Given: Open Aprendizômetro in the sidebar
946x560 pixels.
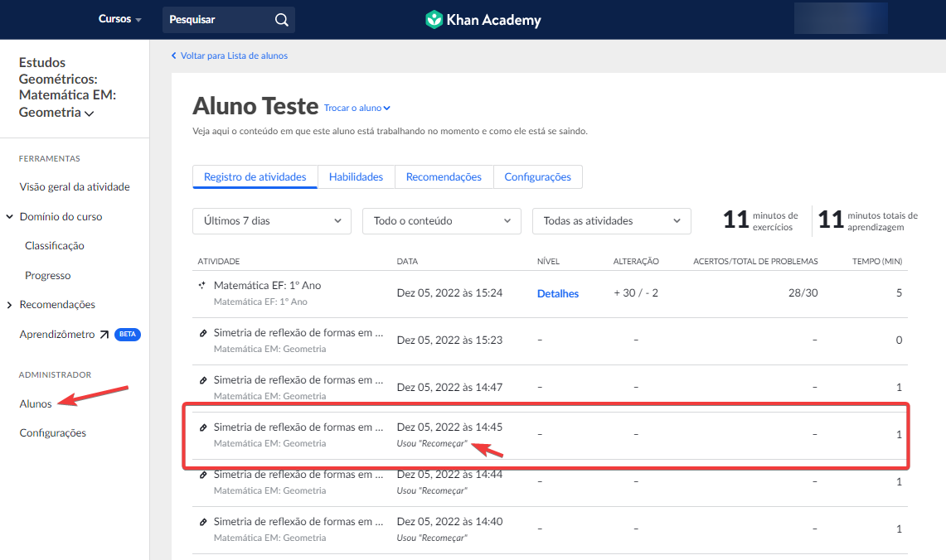Looking at the screenshot, I should pos(57,335).
